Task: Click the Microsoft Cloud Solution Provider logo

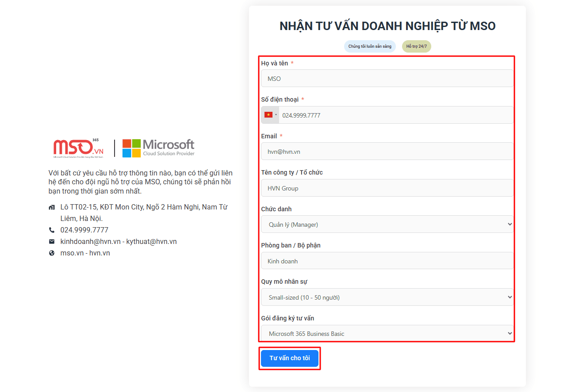Action: tap(158, 148)
